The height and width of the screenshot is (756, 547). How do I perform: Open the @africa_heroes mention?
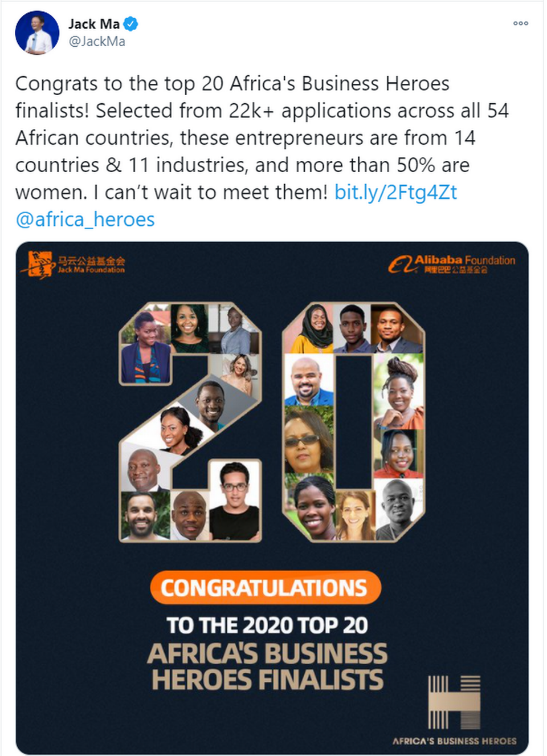(85, 220)
